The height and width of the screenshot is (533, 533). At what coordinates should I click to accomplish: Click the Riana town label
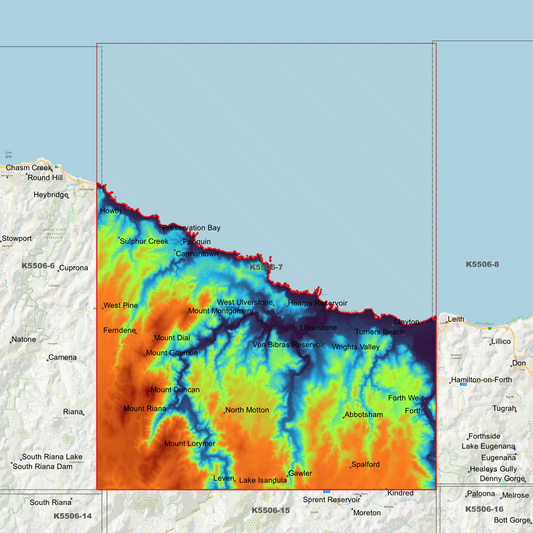click(73, 412)
